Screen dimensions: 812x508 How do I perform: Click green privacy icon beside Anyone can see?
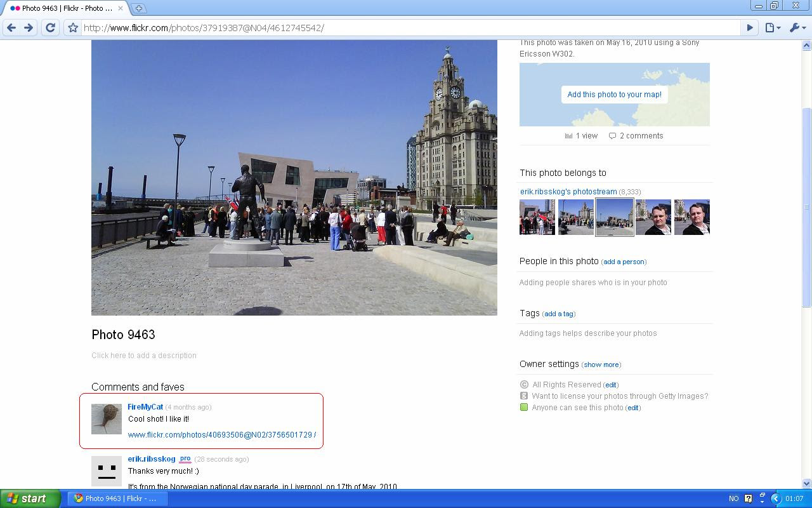524,407
